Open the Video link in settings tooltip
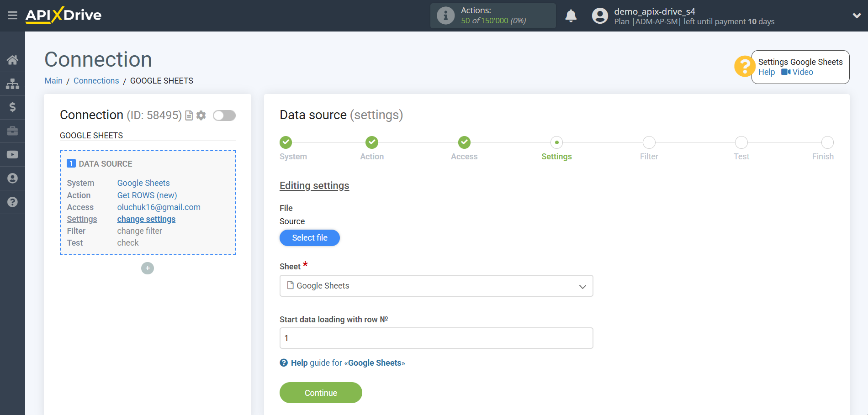 tap(797, 72)
